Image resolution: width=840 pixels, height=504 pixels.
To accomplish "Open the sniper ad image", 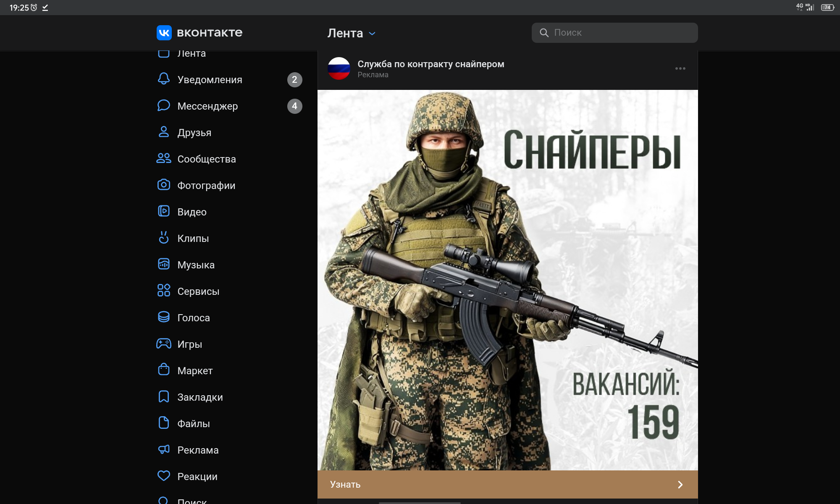I will tap(507, 280).
